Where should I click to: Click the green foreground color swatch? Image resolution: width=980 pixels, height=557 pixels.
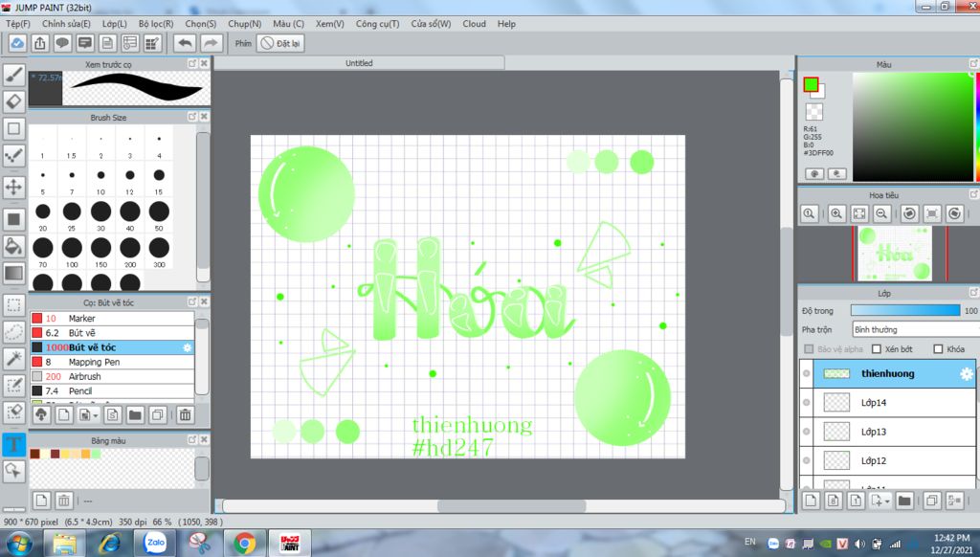click(x=811, y=84)
